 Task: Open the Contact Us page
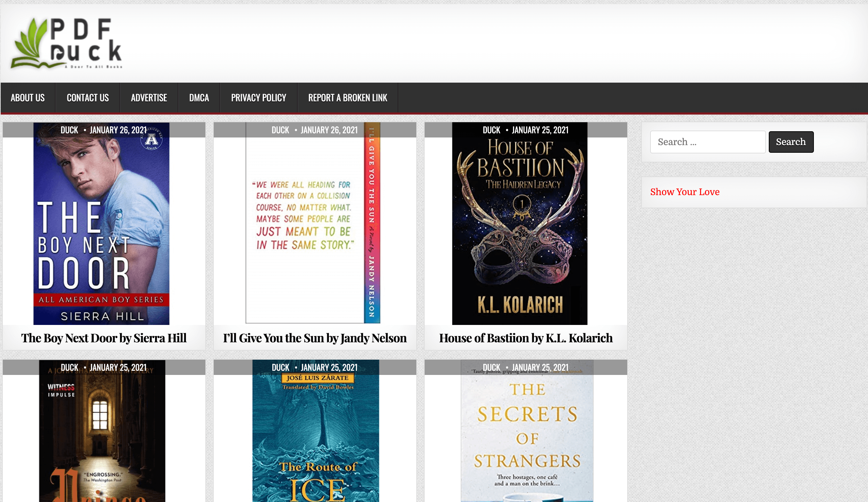[x=88, y=98]
